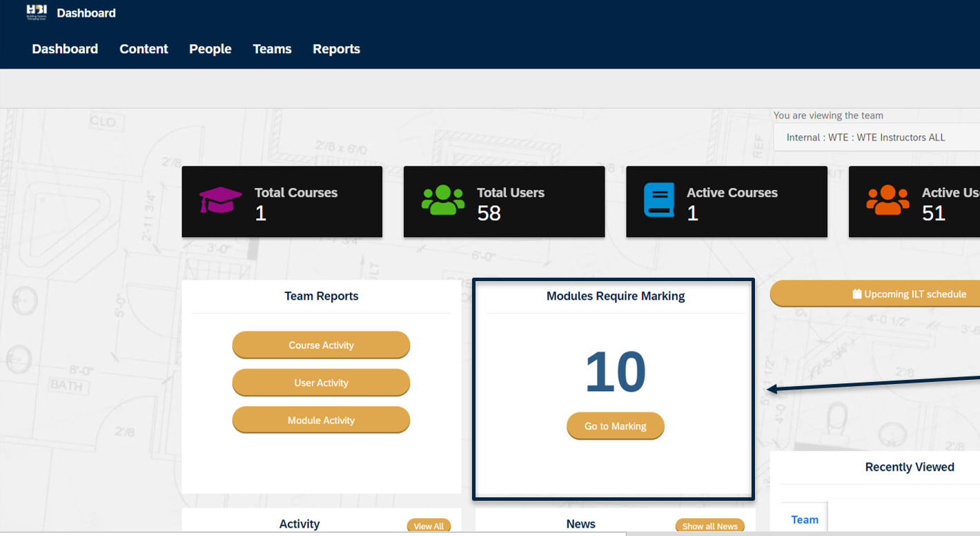Click the green Total Users group icon

[x=443, y=201]
